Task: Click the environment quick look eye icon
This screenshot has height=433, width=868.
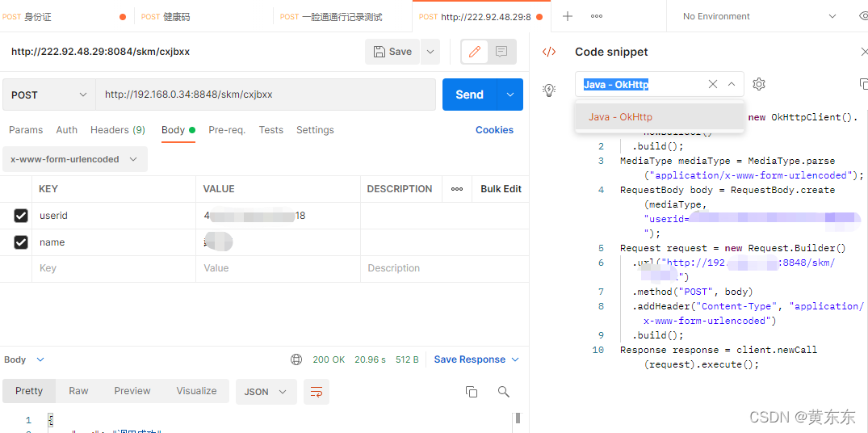Action: 862,17
